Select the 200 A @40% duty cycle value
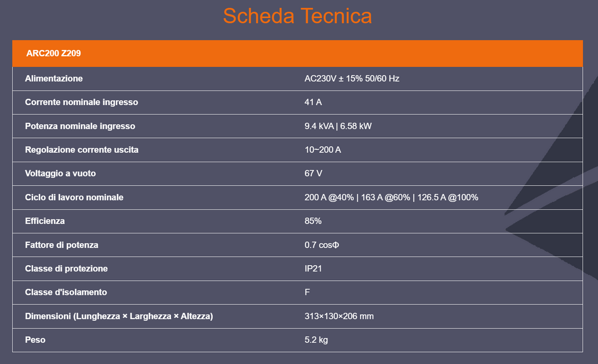Viewport: 598px width, 364px height. coord(329,198)
